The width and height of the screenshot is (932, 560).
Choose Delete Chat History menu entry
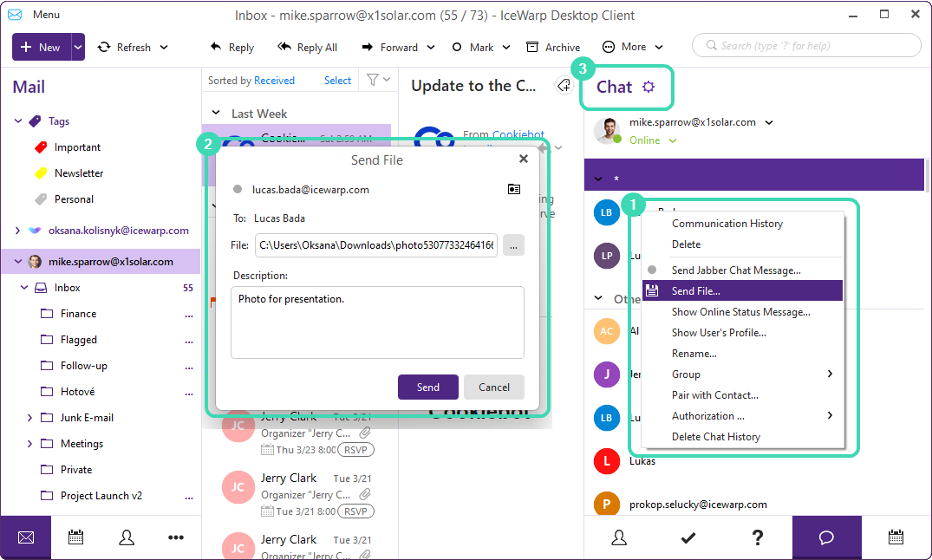[715, 437]
